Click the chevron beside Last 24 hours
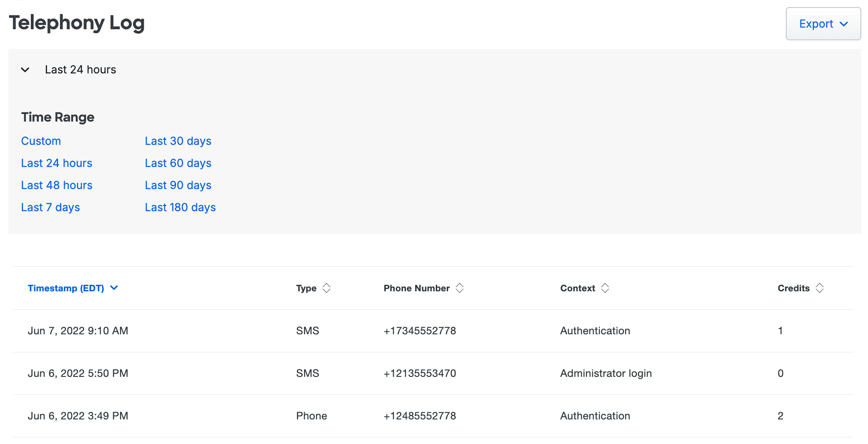 [25, 69]
